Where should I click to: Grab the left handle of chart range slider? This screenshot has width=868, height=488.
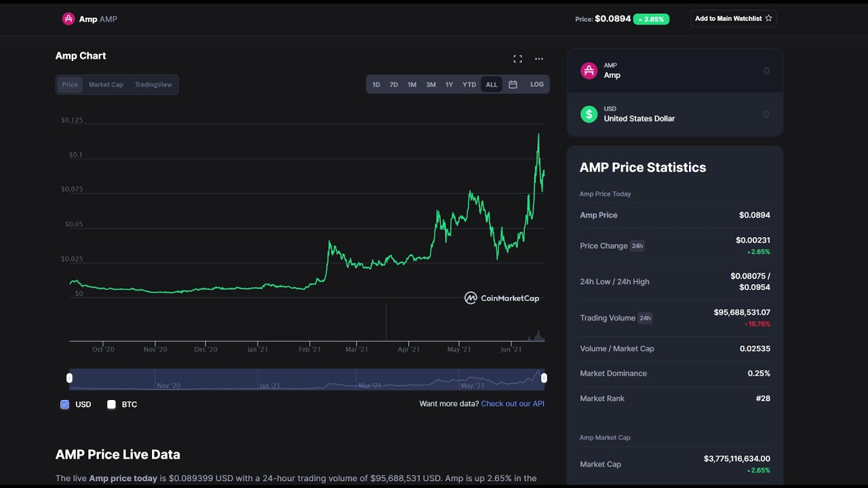(x=69, y=378)
